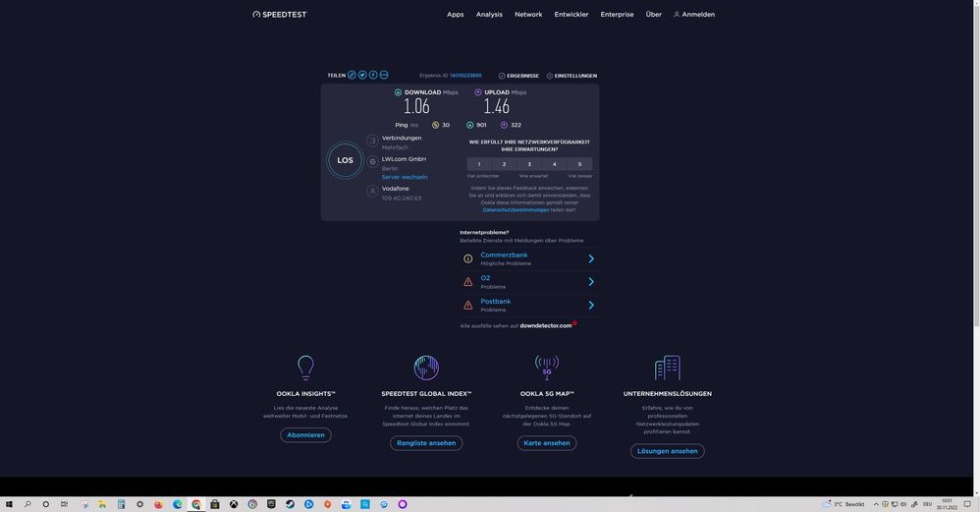Open the taskbar Calculator
This screenshot has width=980, height=512.
tap(121, 504)
